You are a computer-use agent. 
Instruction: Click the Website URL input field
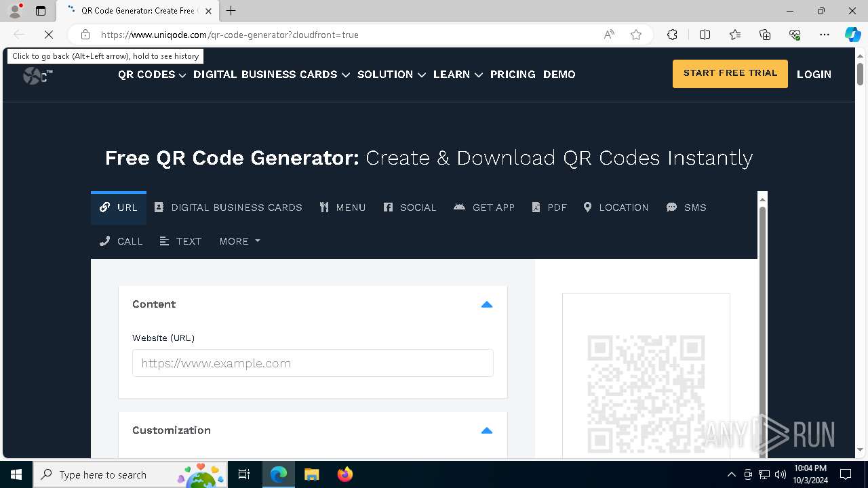313,363
